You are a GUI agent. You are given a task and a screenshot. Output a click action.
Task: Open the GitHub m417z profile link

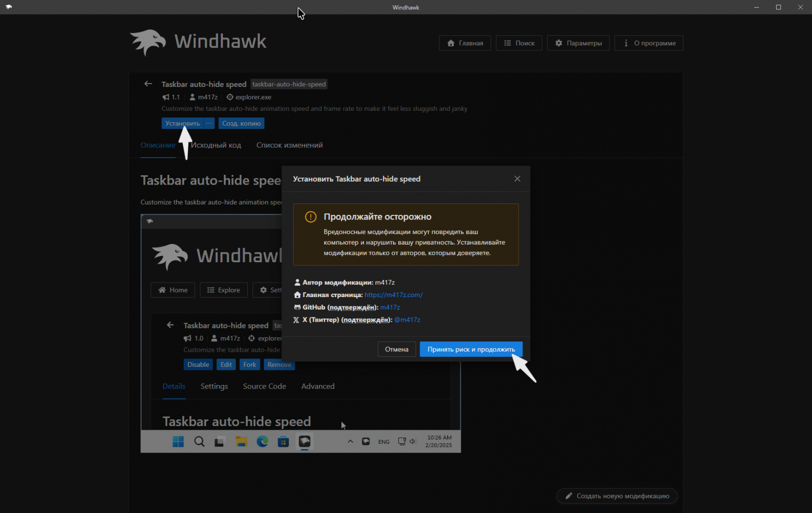[x=390, y=307]
